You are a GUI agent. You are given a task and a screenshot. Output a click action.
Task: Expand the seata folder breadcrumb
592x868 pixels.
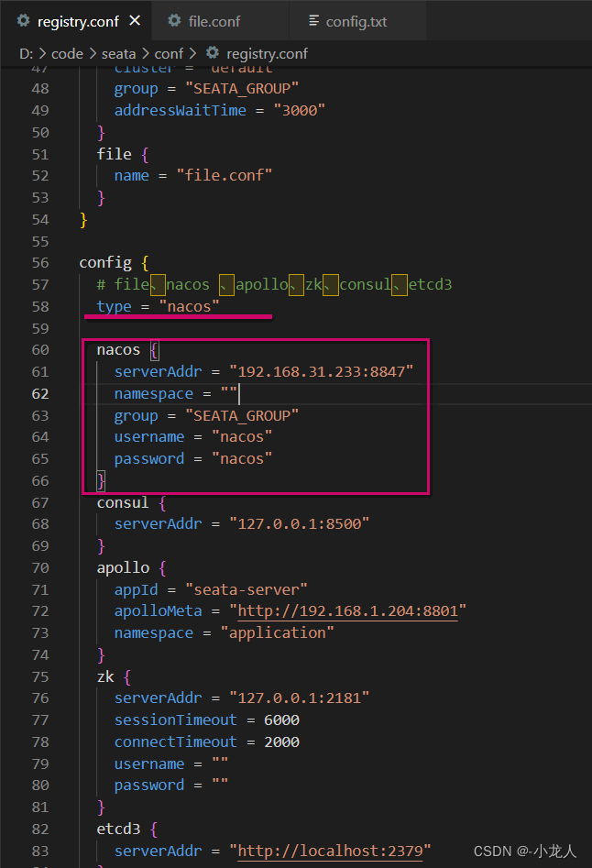pos(118,54)
